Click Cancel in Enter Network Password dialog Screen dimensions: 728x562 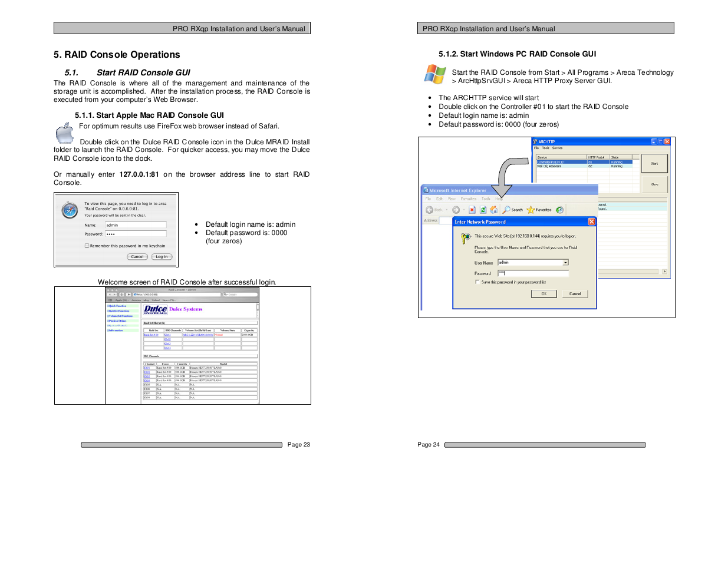(575, 293)
